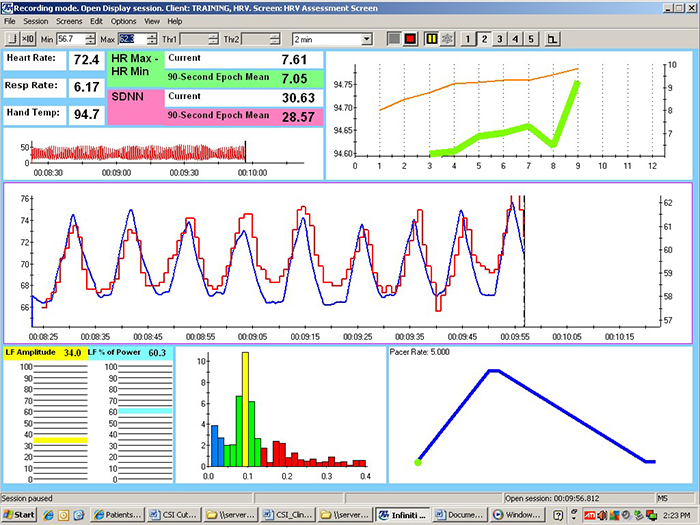Open Infiniti app from the taskbar
The width and height of the screenshot is (700, 525).
[402, 514]
